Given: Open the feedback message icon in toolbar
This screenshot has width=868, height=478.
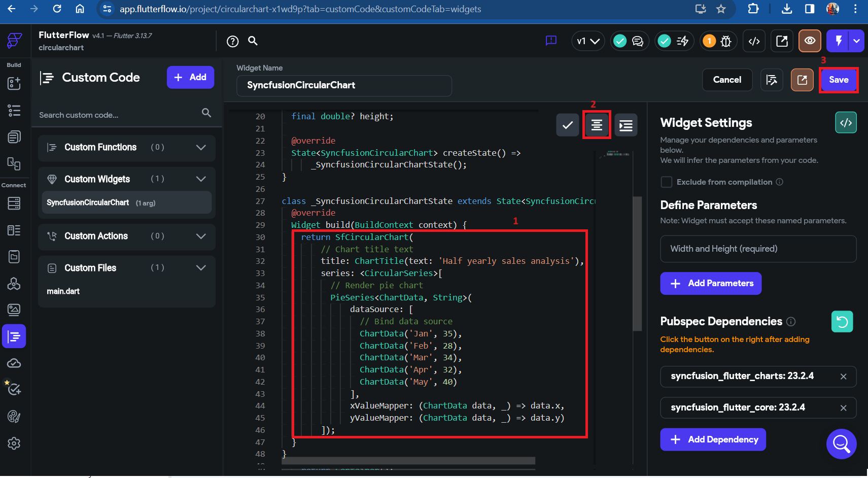Looking at the screenshot, I should pyautogui.click(x=551, y=41).
